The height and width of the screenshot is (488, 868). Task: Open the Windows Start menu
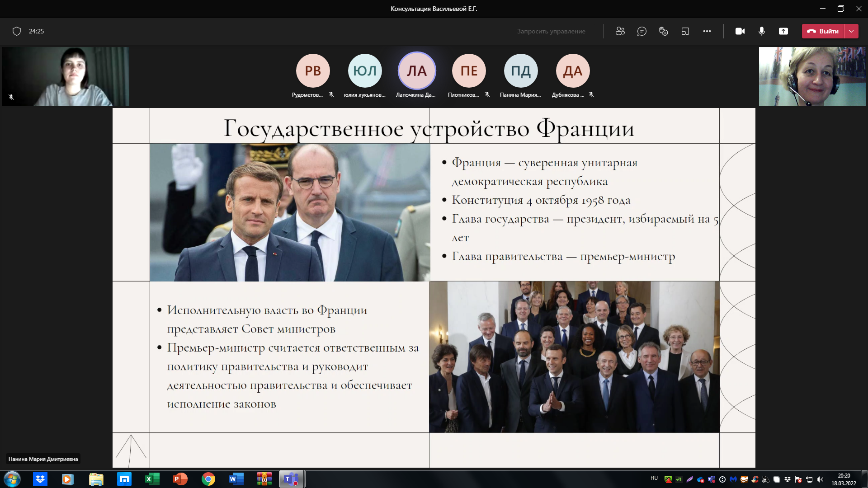(12, 479)
